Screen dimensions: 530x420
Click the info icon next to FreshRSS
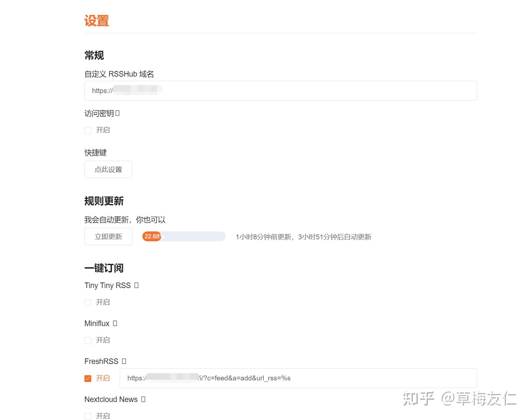click(124, 361)
